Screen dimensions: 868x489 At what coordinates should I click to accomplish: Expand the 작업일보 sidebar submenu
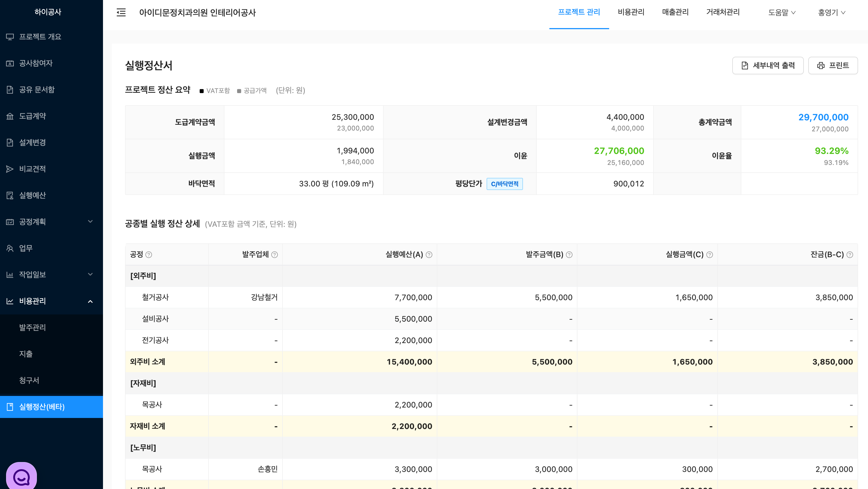[x=90, y=274]
